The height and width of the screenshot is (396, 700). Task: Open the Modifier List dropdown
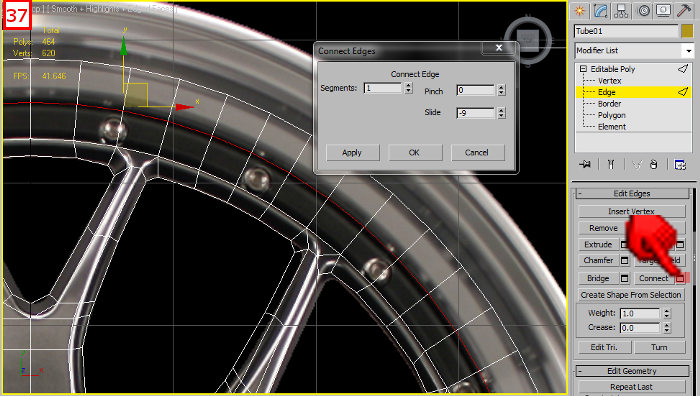coord(634,50)
